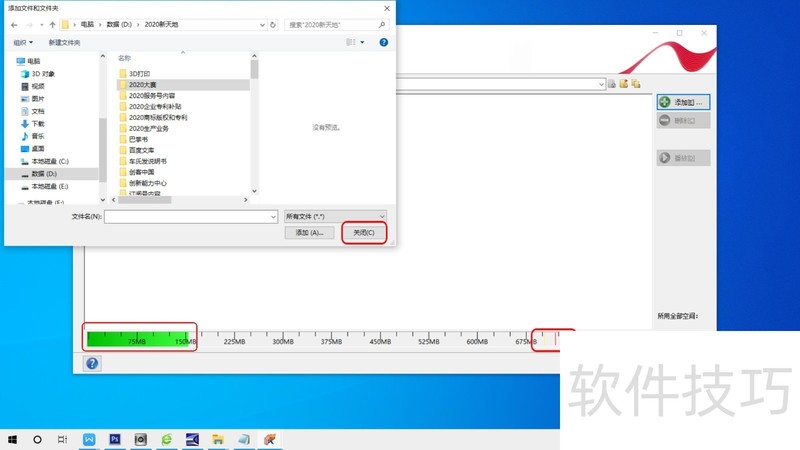Click the first small icon right of the burner's dropdown
The height and width of the screenshot is (450, 800).
click(x=609, y=83)
